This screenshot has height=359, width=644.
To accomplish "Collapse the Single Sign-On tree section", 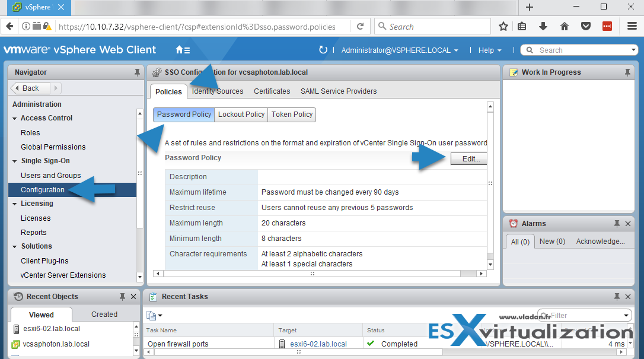I will (x=15, y=161).
